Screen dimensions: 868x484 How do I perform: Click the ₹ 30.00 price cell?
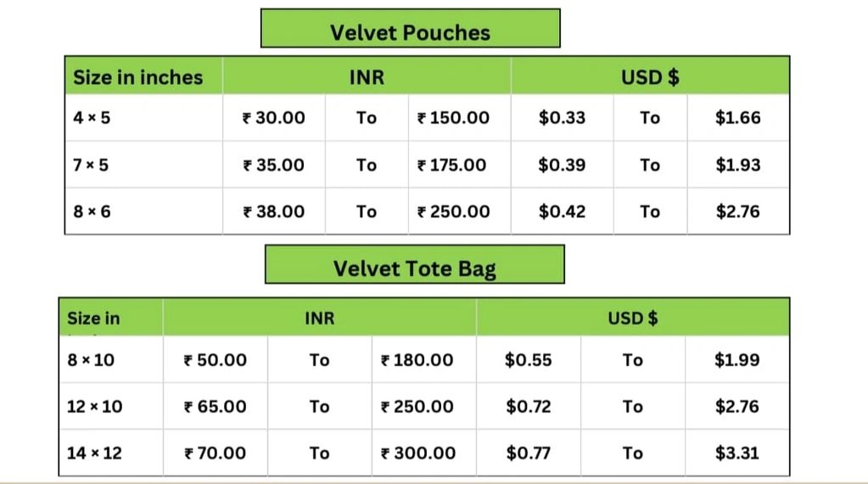pyautogui.click(x=274, y=118)
